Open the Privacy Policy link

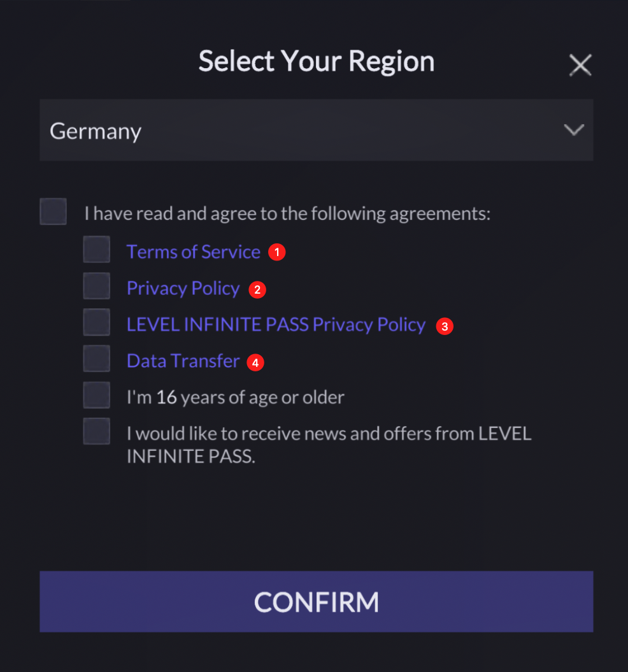[183, 288]
